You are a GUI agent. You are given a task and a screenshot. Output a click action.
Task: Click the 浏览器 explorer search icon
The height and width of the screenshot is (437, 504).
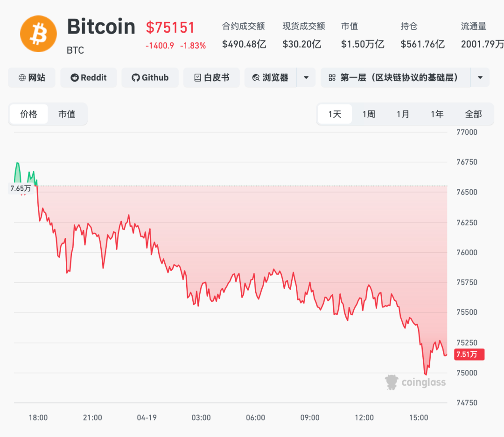pyautogui.click(x=256, y=78)
